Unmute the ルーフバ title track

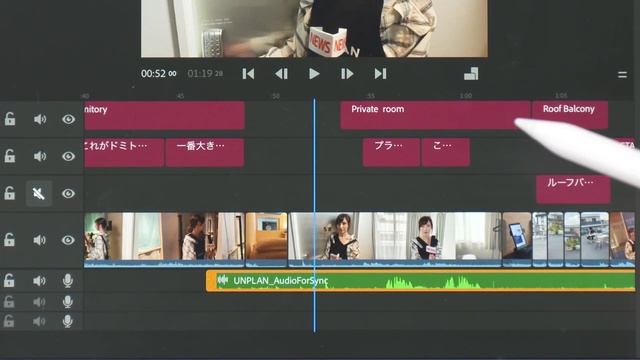point(39,193)
